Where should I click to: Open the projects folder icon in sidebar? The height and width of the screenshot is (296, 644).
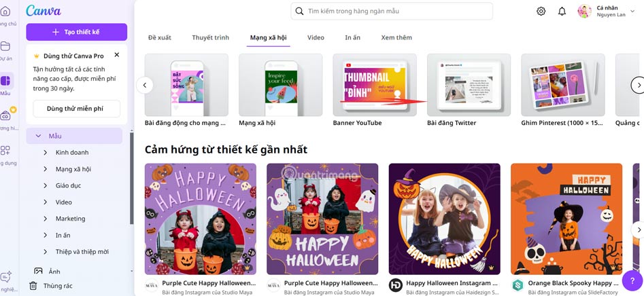coord(5,46)
